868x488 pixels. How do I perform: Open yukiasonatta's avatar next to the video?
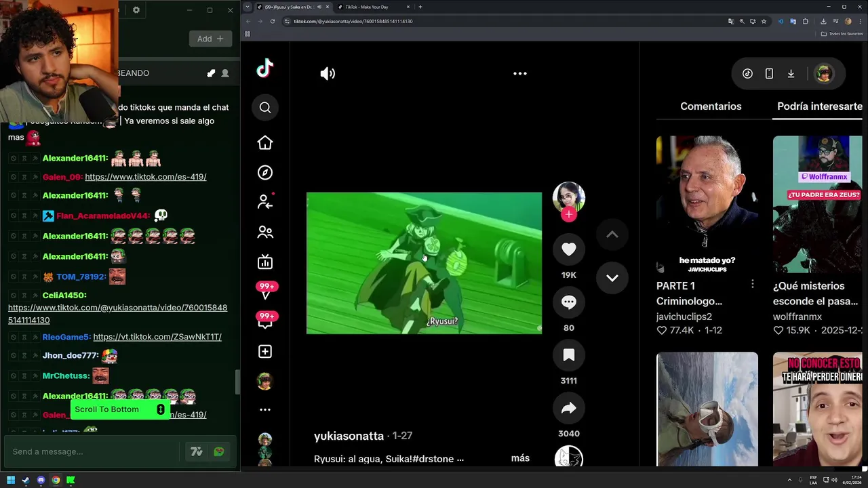[x=569, y=197]
